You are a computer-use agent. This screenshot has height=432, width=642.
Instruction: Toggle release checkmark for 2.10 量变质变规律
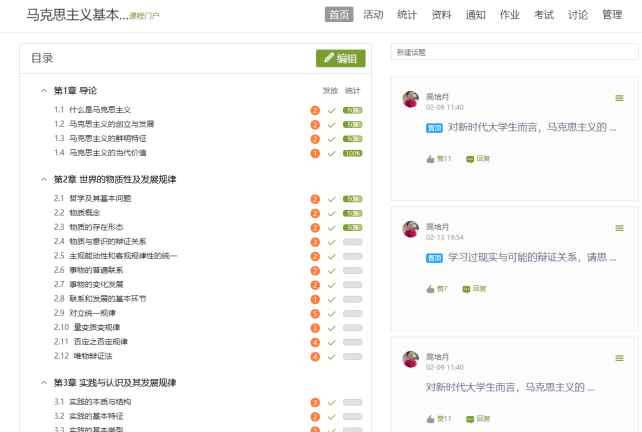point(332,328)
